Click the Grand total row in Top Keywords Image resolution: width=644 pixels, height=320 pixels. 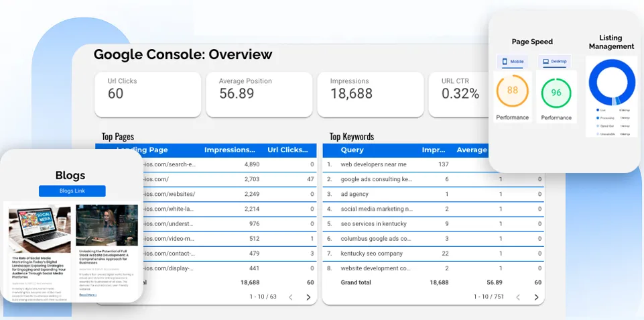434,282
